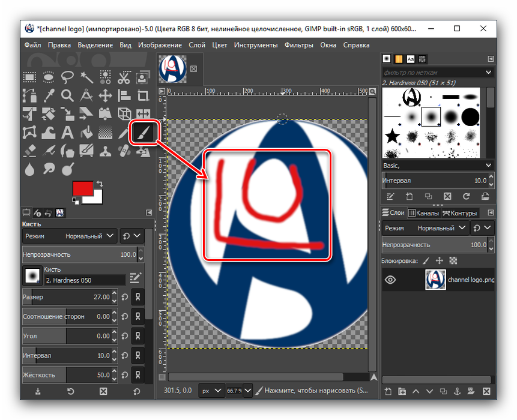Open the px units dropdown in status bar
This screenshot has height=420, width=517.
211,391
